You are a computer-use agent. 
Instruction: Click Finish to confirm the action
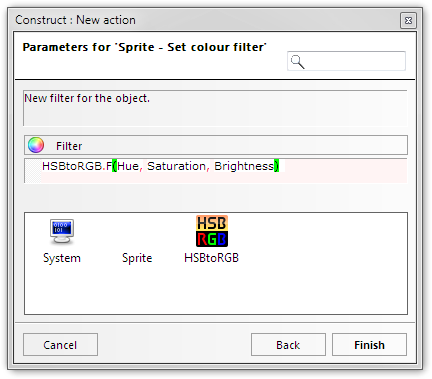[x=369, y=345]
